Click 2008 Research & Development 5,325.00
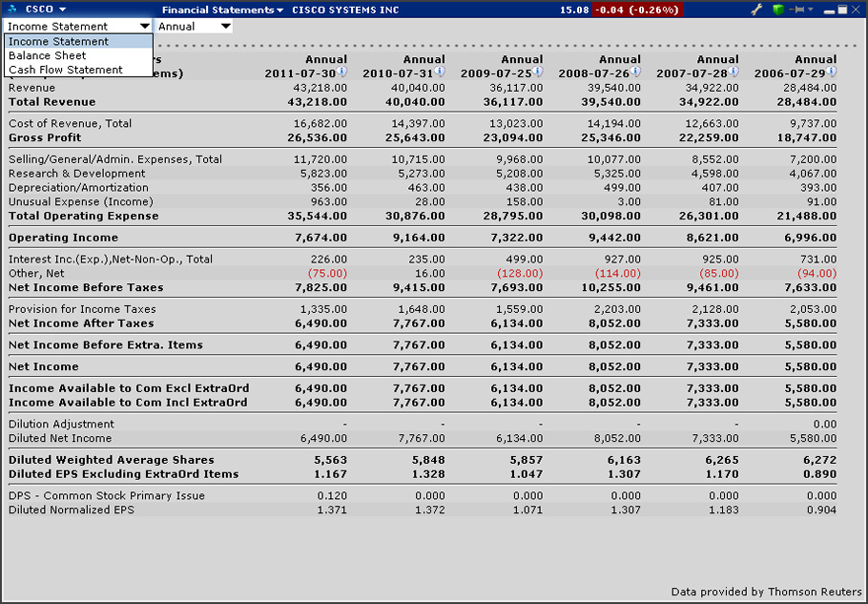Viewport: 868px width, 604px height. tap(618, 174)
